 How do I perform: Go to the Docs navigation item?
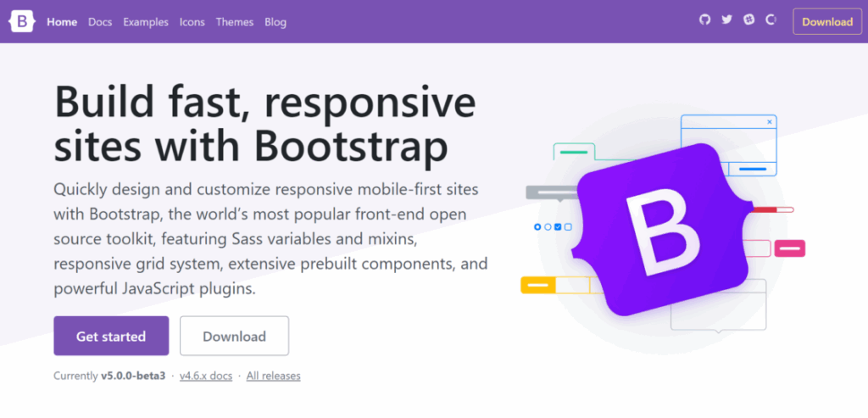click(100, 22)
